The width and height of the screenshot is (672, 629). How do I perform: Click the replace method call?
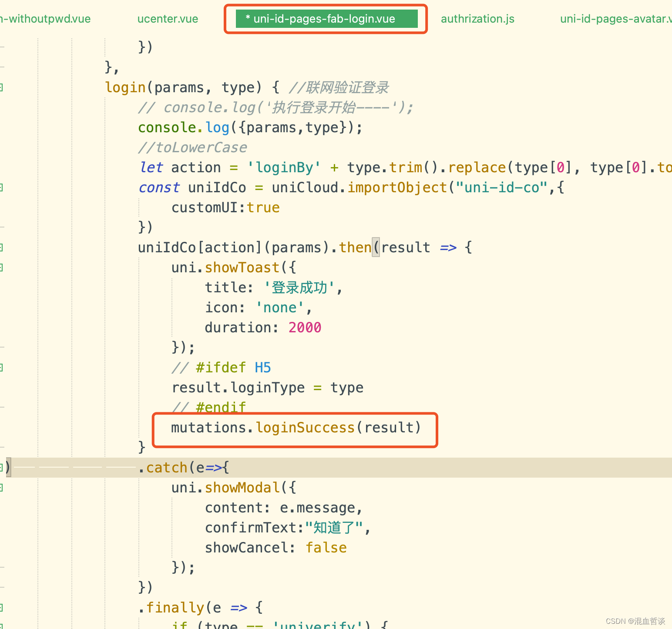pos(477,167)
